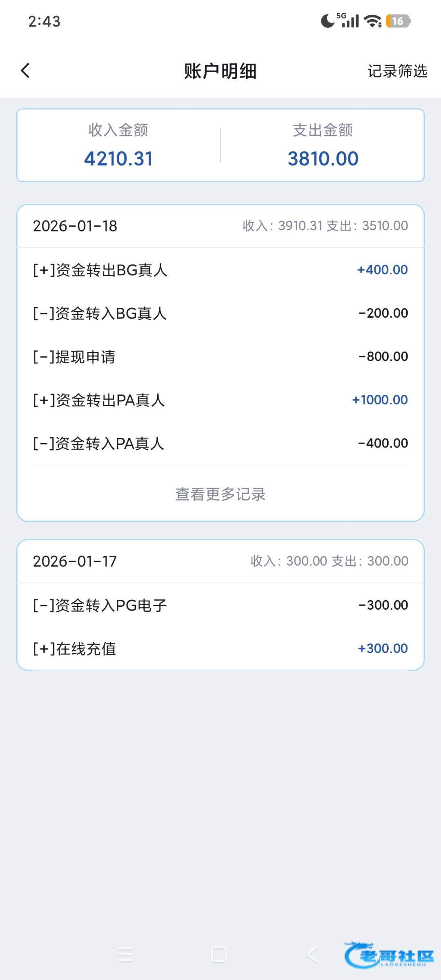Viewport: 441px width, 980px height.
Task: Tap the 5G signal strength icon
Action: coord(348,20)
